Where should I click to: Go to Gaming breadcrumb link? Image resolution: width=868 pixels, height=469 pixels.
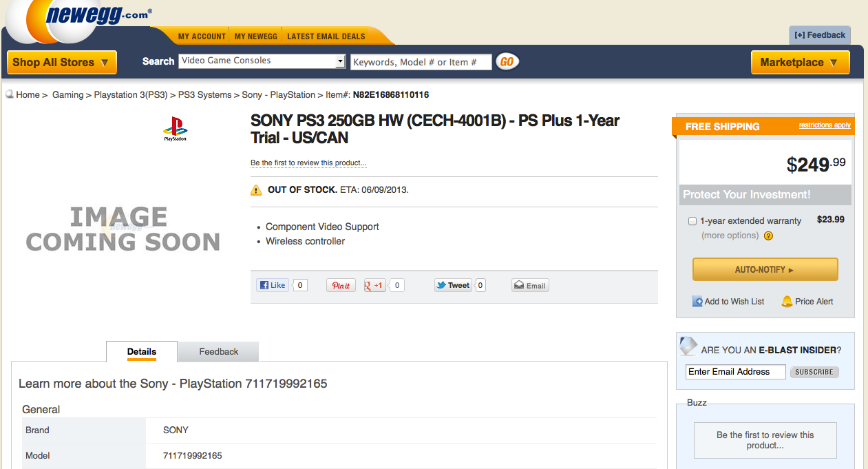pyautogui.click(x=67, y=95)
